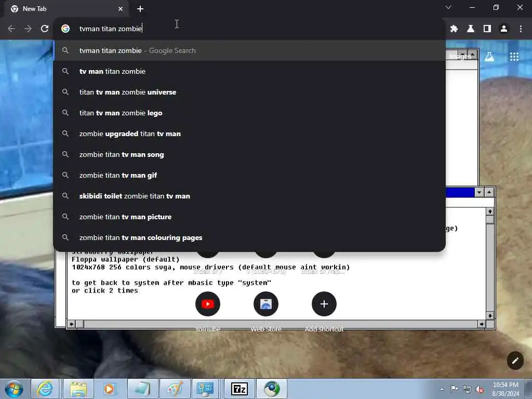The height and width of the screenshot is (399, 532).
Task: Open the profile avatar menu
Action: coord(504,29)
